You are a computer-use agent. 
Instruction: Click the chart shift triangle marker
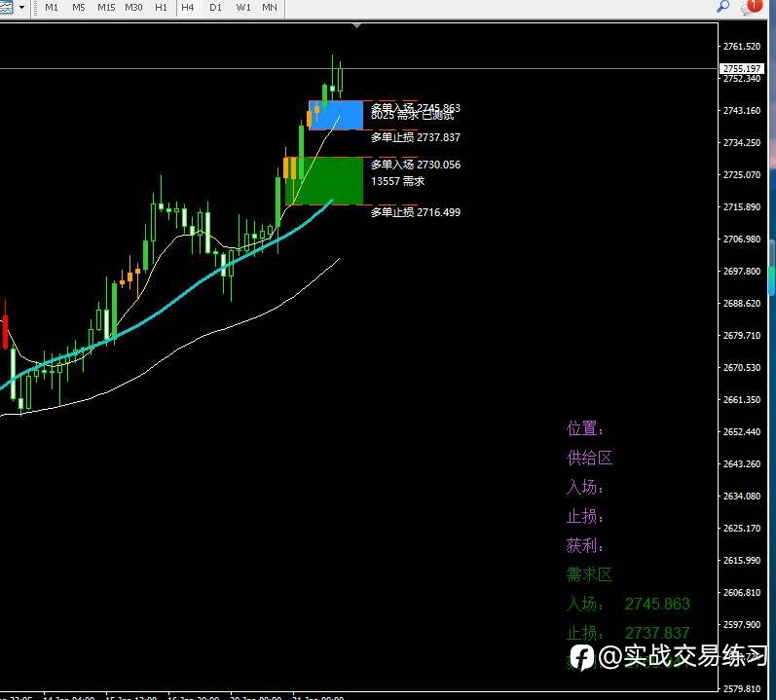[356, 25]
